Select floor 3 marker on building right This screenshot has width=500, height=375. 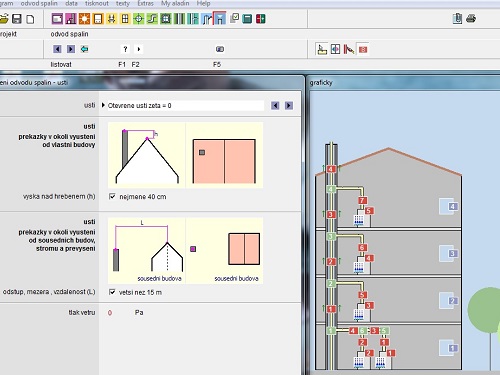452,254
